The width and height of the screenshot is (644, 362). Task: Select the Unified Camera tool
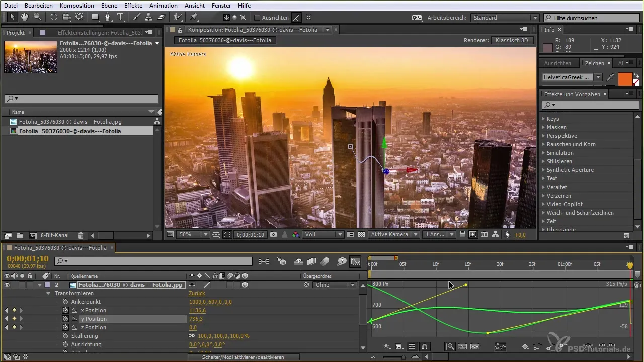pos(66,17)
